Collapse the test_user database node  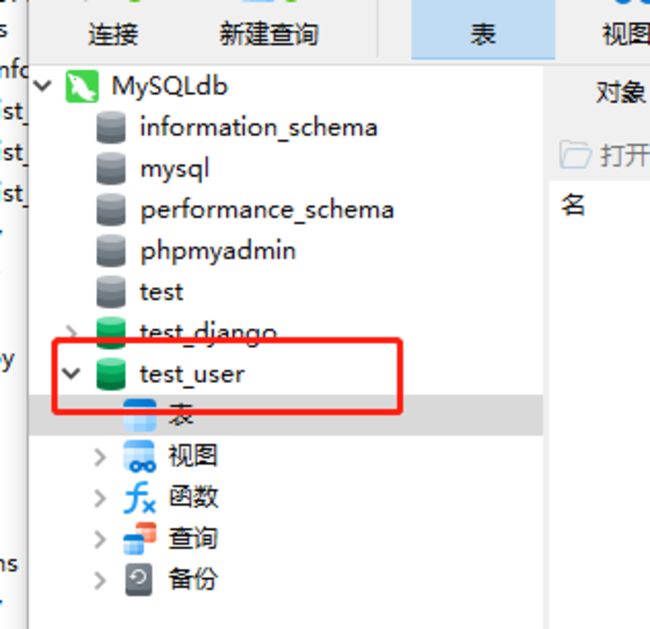(x=71, y=374)
